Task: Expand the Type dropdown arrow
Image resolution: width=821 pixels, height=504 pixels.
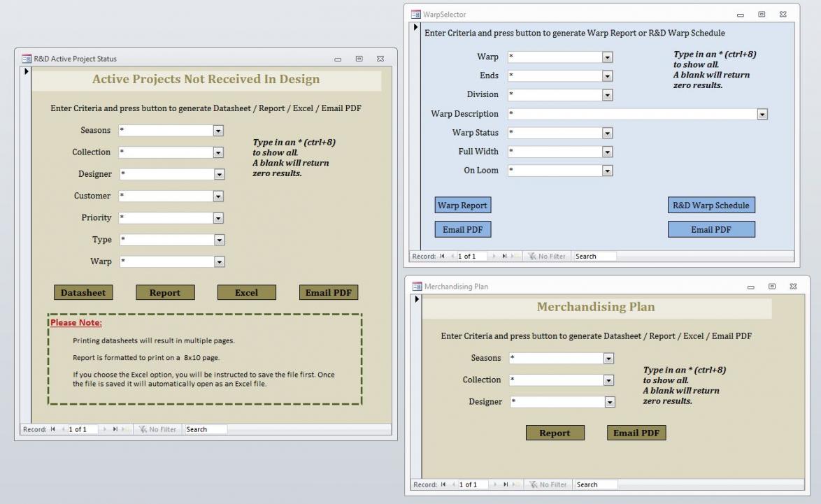Action: [220, 240]
